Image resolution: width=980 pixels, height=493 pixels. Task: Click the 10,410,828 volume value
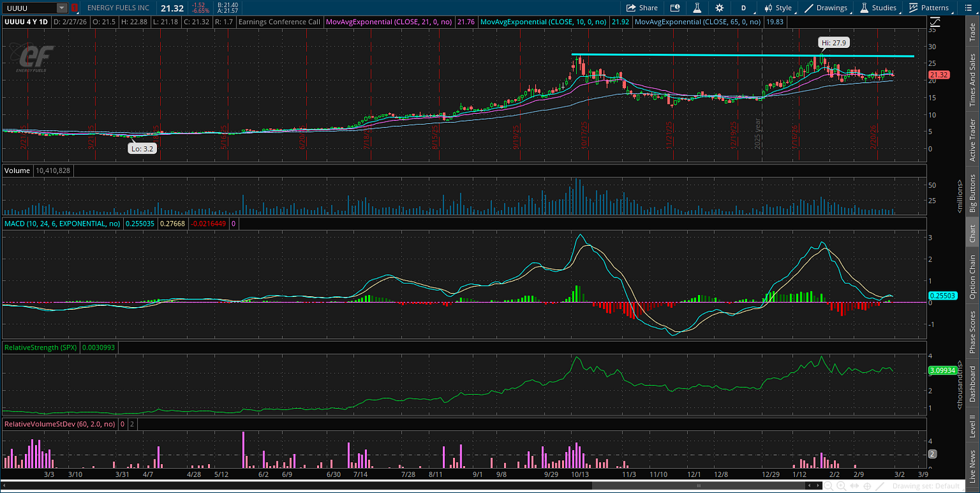pos(53,170)
